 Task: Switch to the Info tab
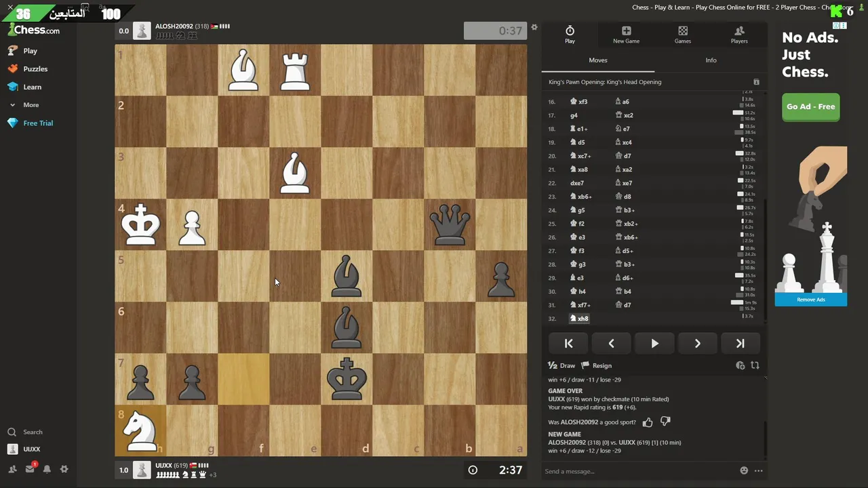711,60
